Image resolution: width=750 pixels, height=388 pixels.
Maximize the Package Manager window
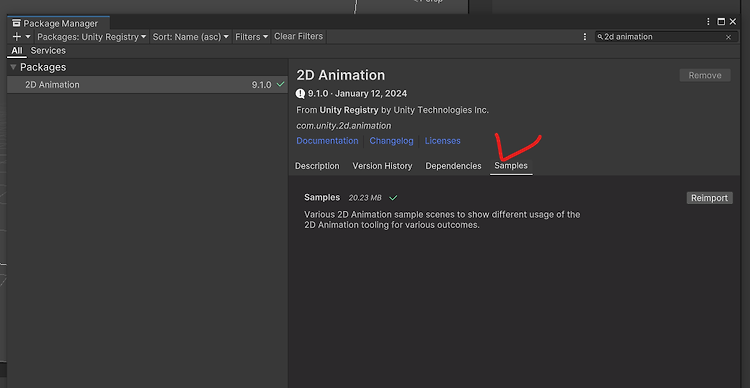click(721, 22)
